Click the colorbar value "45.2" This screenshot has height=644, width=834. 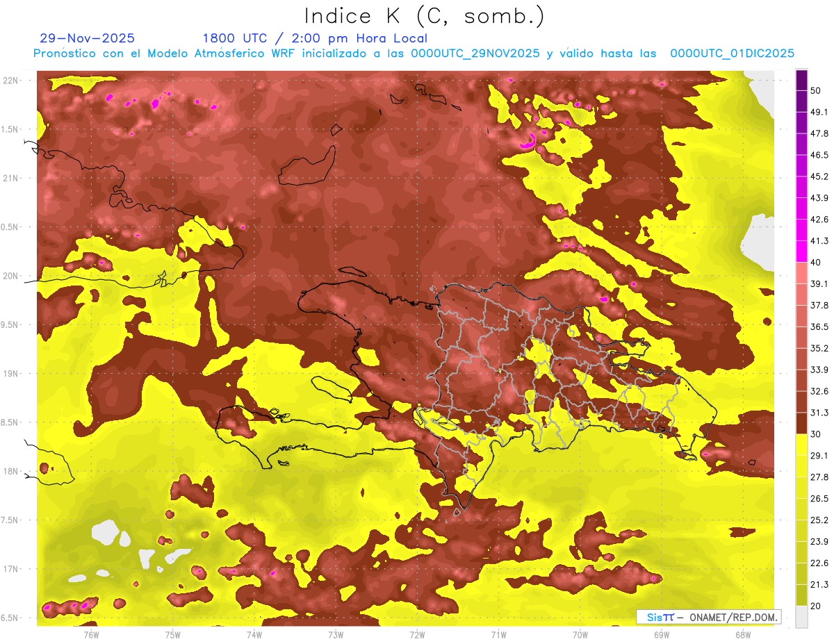819,176
